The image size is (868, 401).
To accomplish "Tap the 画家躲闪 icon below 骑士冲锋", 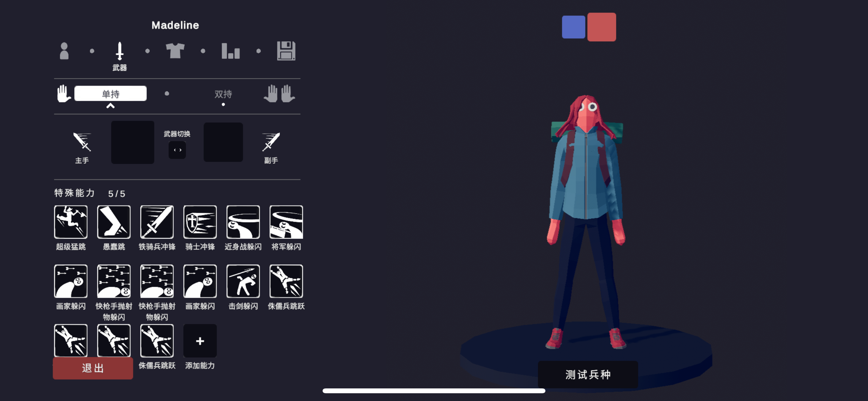I will click(x=200, y=281).
